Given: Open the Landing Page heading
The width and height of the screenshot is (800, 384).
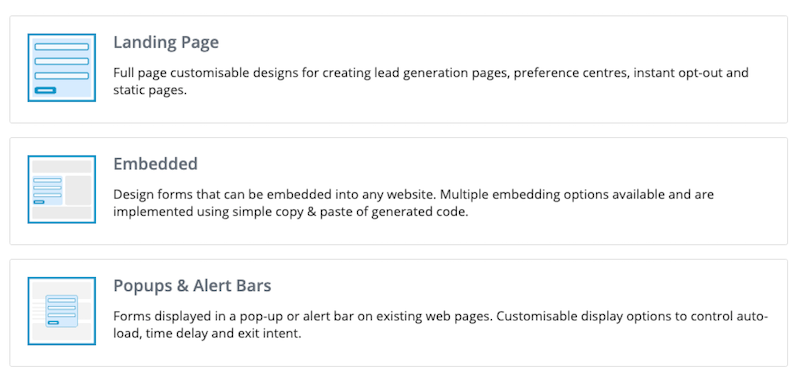Looking at the screenshot, I should coord(166,42).
